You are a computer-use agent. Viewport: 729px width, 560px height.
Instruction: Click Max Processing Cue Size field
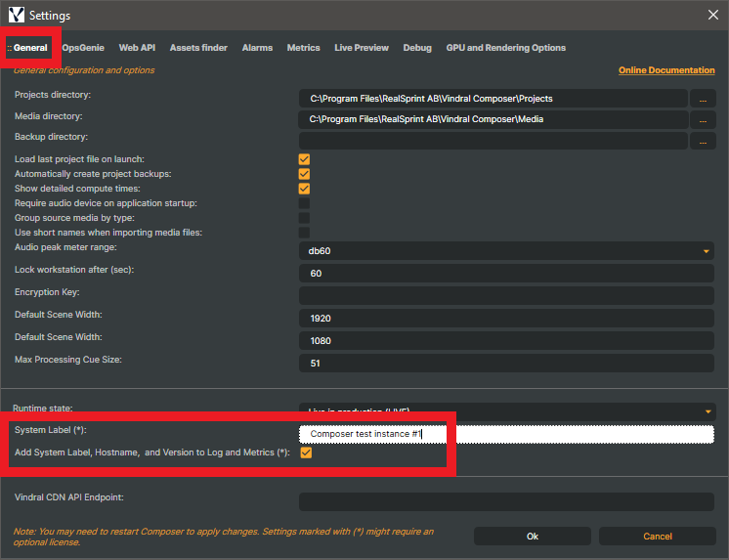click(506, 363)
